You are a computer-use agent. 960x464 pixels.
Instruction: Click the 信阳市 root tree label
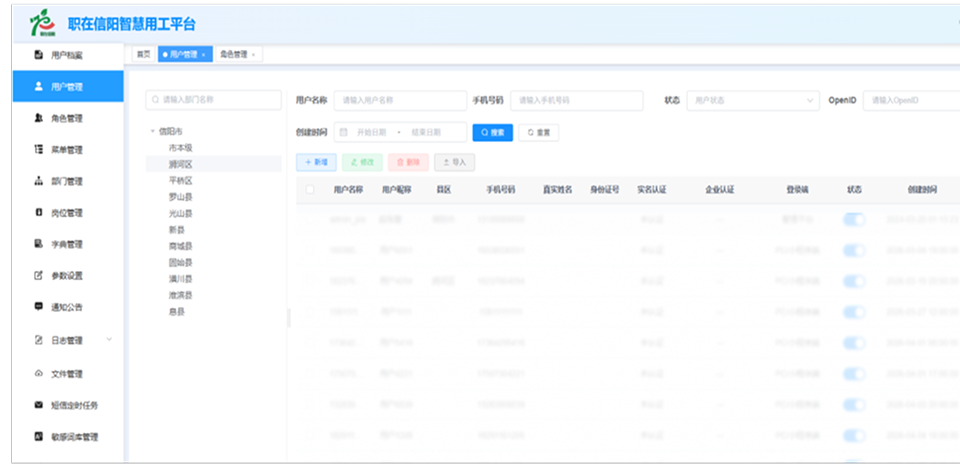[x=170, y=131]
